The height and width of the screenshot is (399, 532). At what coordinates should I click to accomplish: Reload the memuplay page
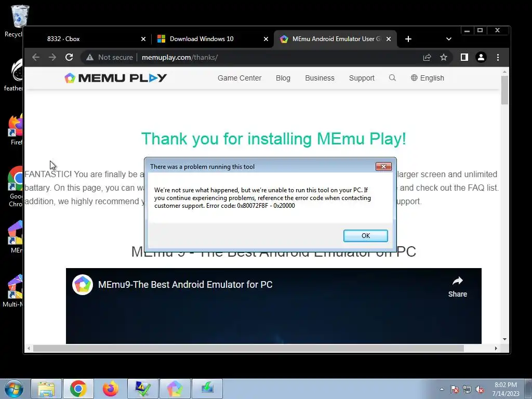click(69, 57)
